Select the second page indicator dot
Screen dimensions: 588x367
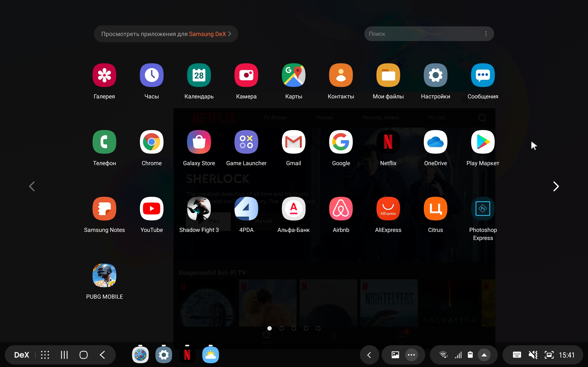tap(282, 328)
